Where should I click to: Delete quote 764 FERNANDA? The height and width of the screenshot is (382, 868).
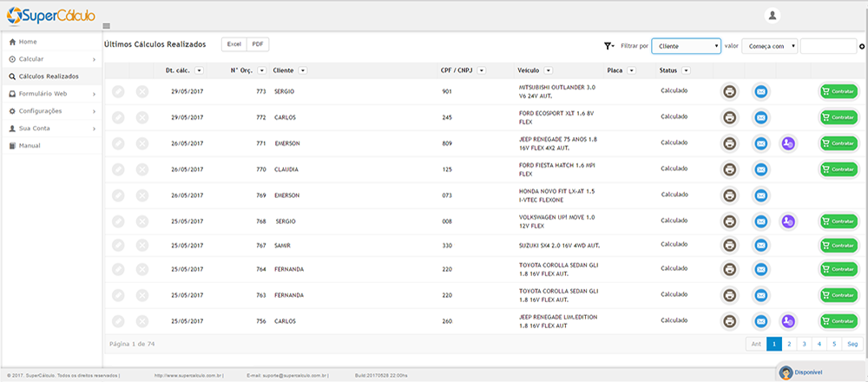point(142,269)
